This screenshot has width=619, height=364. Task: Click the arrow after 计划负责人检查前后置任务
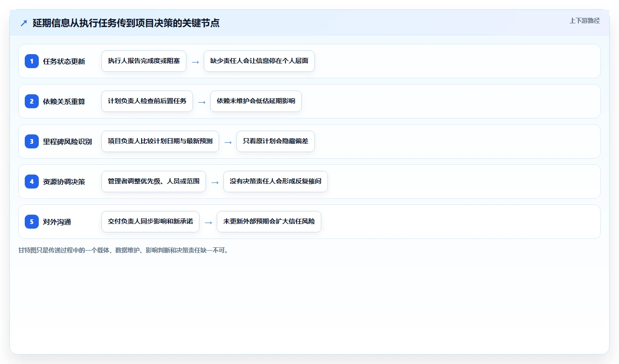tap(202, 102)
